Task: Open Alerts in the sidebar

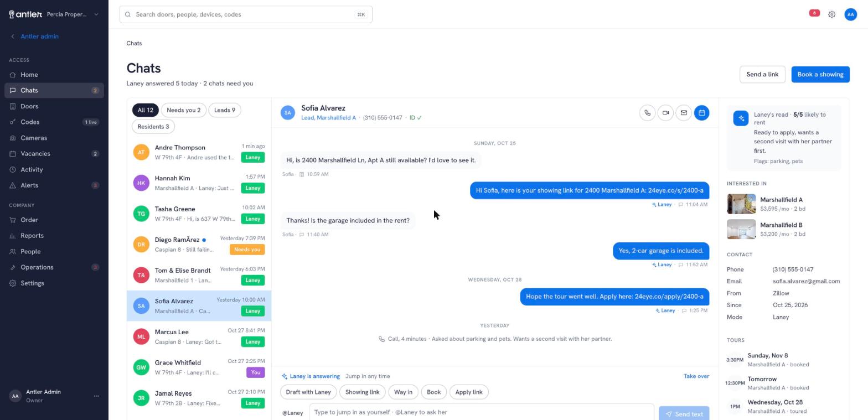Action: [x=54, y=185]
